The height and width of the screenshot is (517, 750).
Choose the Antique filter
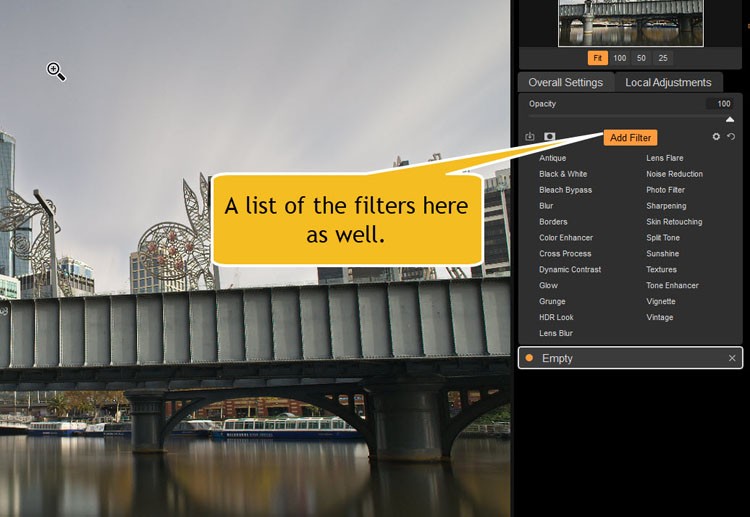552,158
